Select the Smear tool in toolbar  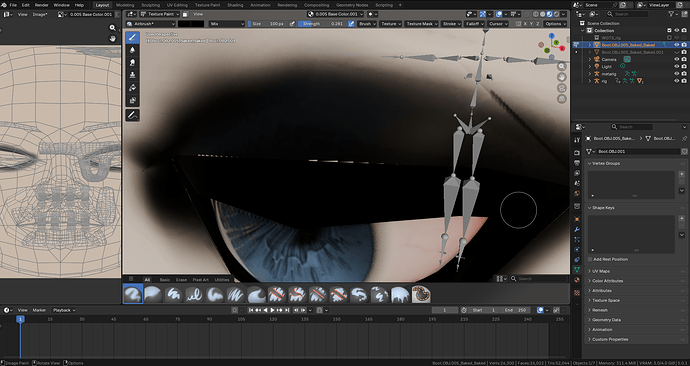(x=132, y=62)
